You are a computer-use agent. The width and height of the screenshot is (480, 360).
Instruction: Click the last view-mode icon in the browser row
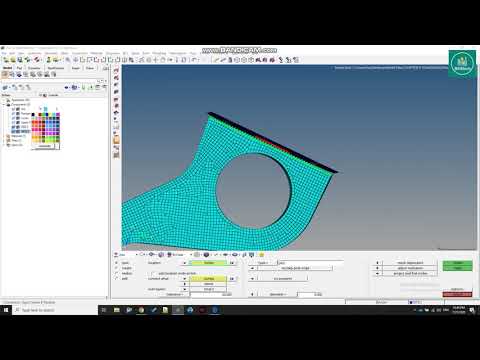(54, 75)
